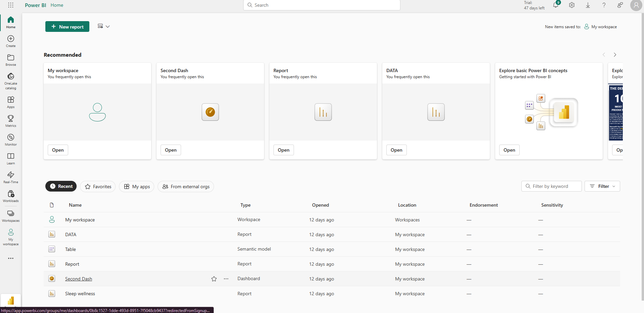Expand the layout view dropdown beside New report
The width and height of the screenshot is (644, 313).
tap(103, 26)
